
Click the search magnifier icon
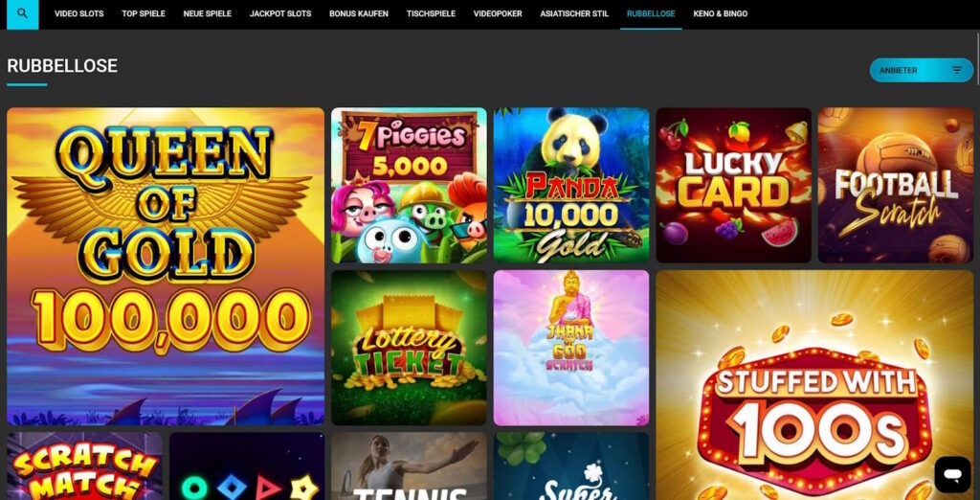point(23,13)
